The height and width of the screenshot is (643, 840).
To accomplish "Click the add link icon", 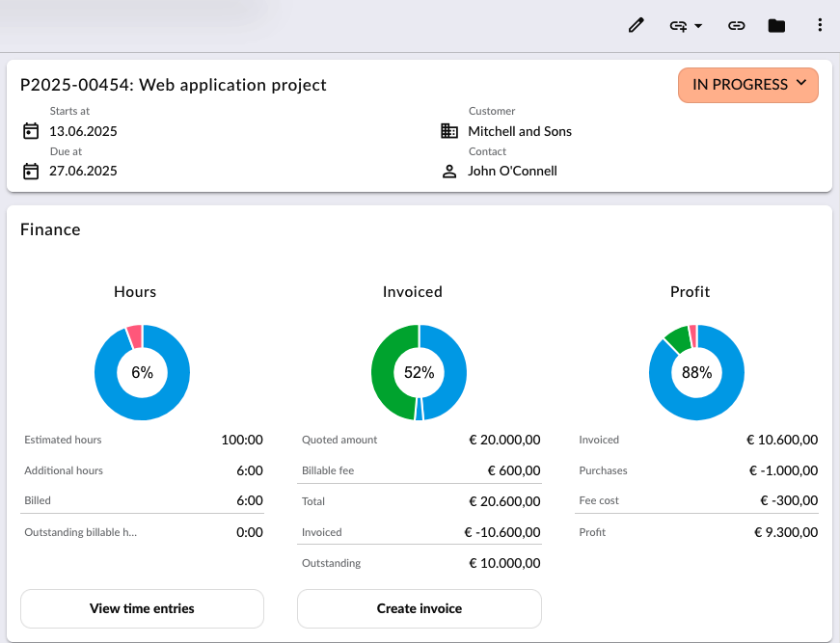I will click(678, 26).
